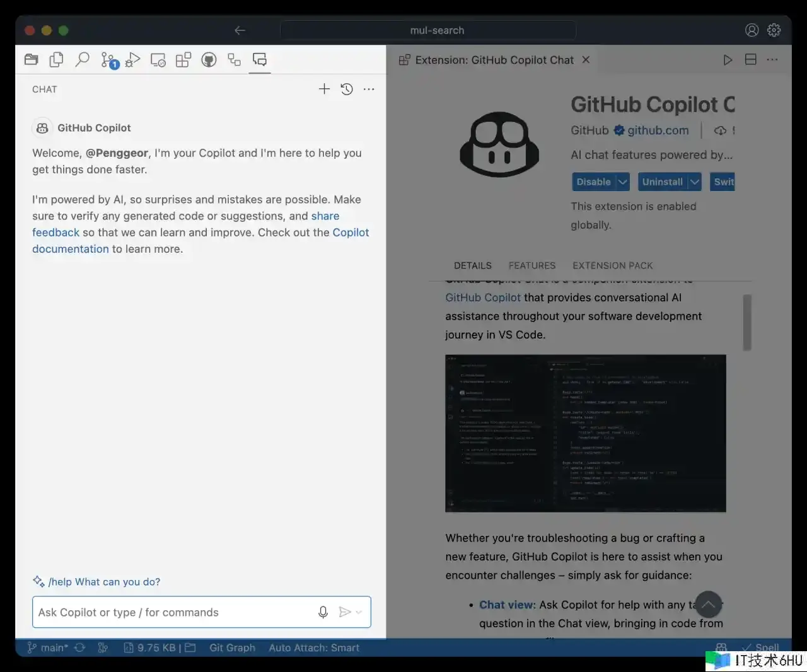Open editor more actions ellipsis
The image size is (807, 672).
[x=772, y=60]
